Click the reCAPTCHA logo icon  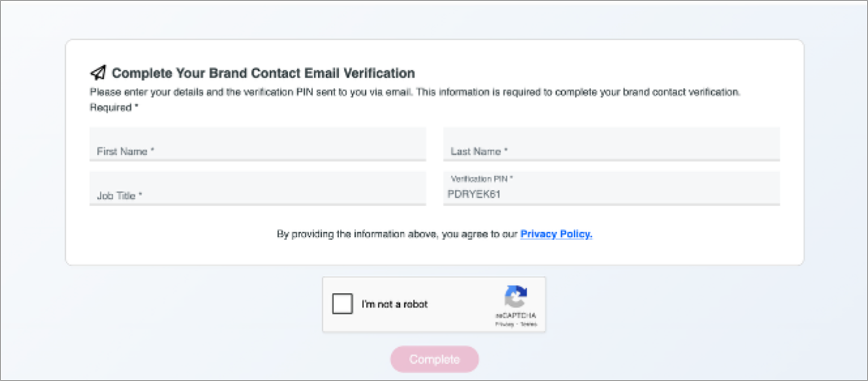click(515, 297)
